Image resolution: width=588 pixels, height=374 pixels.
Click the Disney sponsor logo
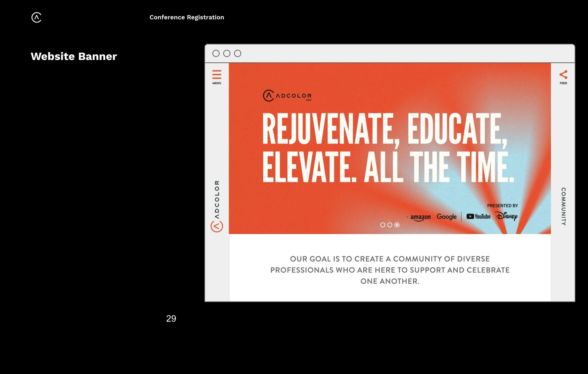pyautogui.click(x=507, y=216)
